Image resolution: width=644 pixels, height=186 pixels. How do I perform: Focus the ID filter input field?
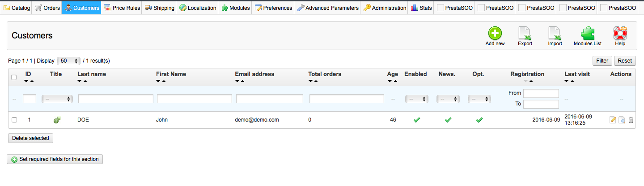pyautogui.click(x=30, y=99)
